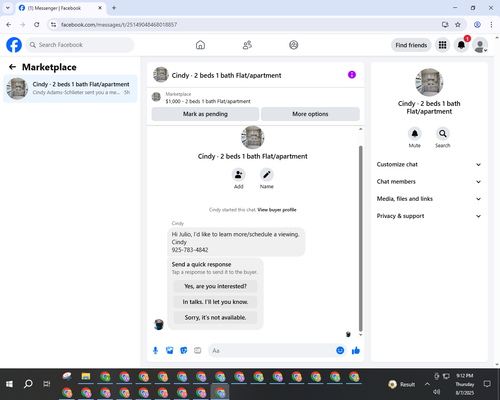This screenshot has width=500, height=400.
Task: Go back in the Chrome browser
Action: tap(9, 24)
